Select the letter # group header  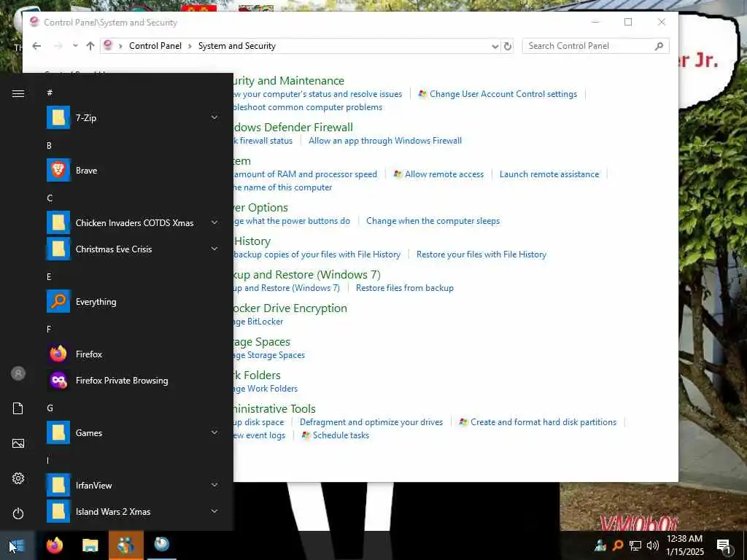pos(50,93)
